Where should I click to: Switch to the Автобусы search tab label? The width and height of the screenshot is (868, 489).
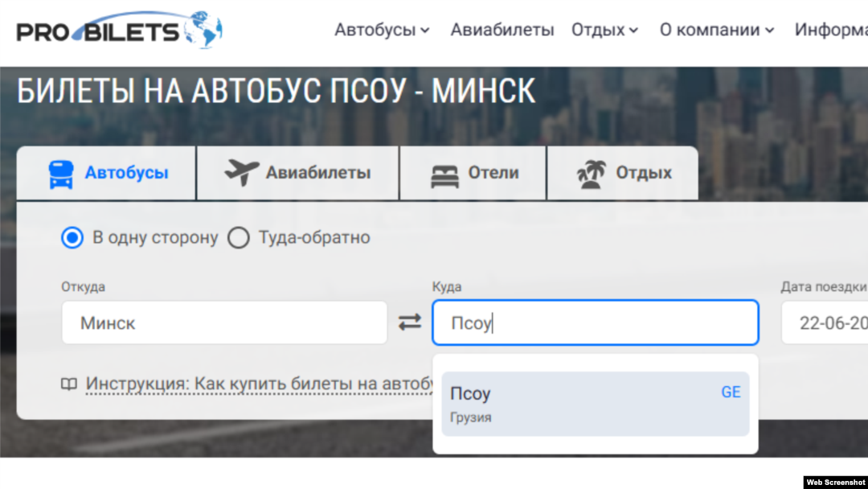[x=126, y=173]
